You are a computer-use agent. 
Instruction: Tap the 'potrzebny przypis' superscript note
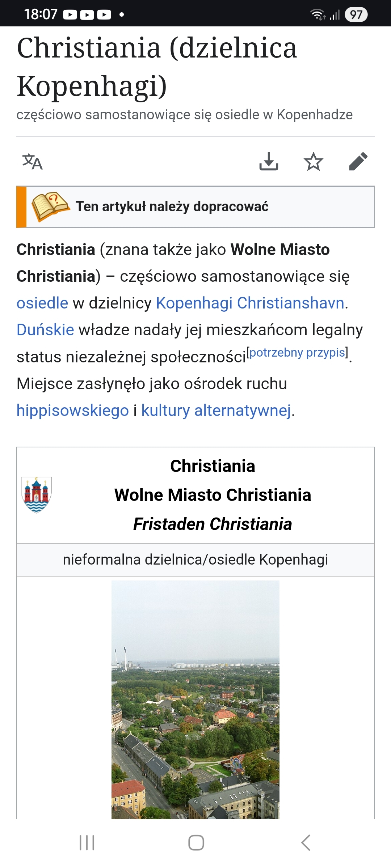[x=297, y=353]
